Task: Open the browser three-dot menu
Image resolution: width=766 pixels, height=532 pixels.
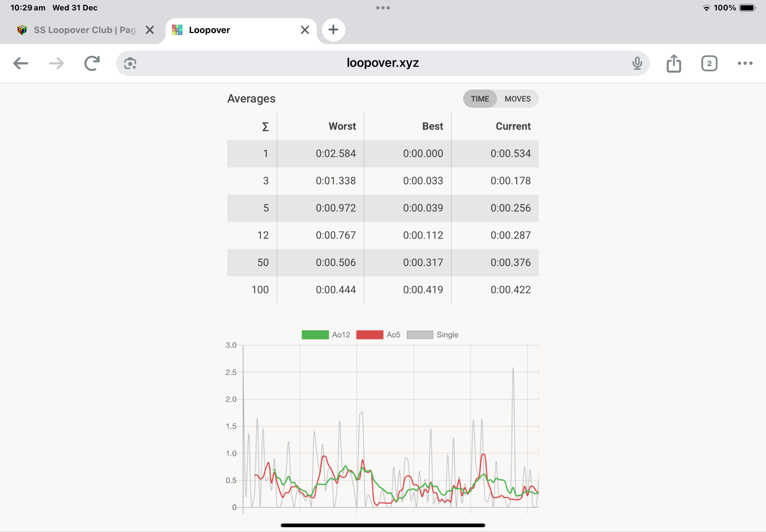Action: 745,63
